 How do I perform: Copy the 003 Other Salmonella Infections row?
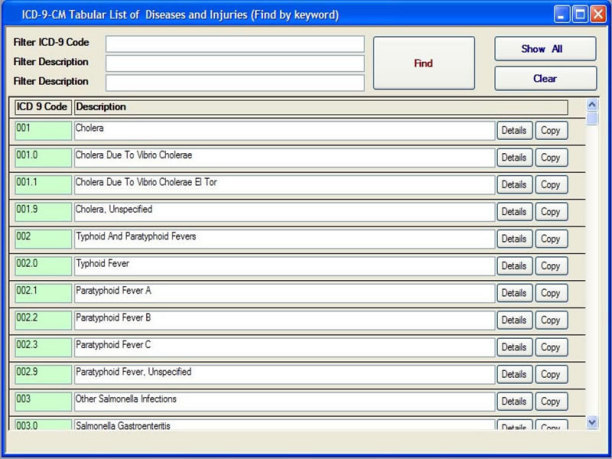551,401
